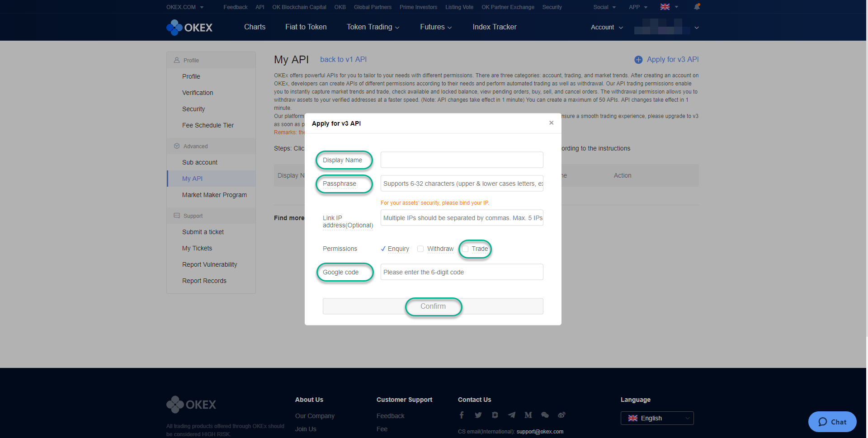This screenshot has width=868, height=438.
Task: Open the Chat widget at bottom right
Action: (x=832, y=422)
